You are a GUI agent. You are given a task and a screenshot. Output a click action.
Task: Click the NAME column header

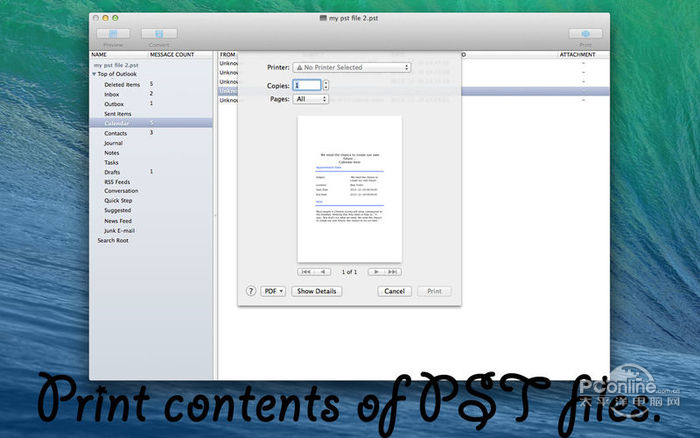coord(99,54)
